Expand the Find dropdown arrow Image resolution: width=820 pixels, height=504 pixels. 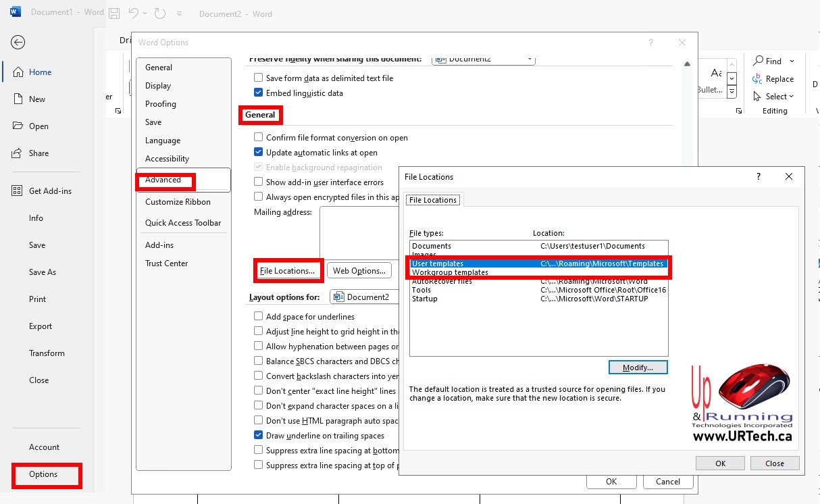click(x=792, y=61)
